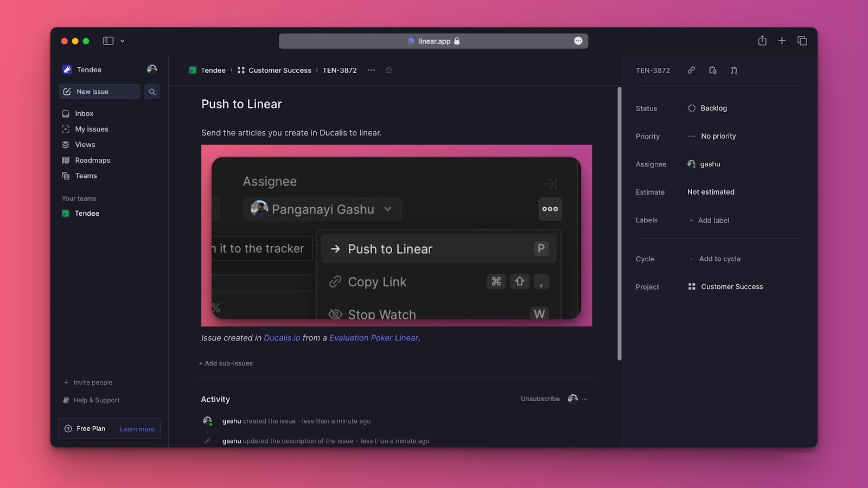The height and width of the screenshot is (488, 868).
Task: Open the issue's three-dot options menu
Action: pos(371,70)
